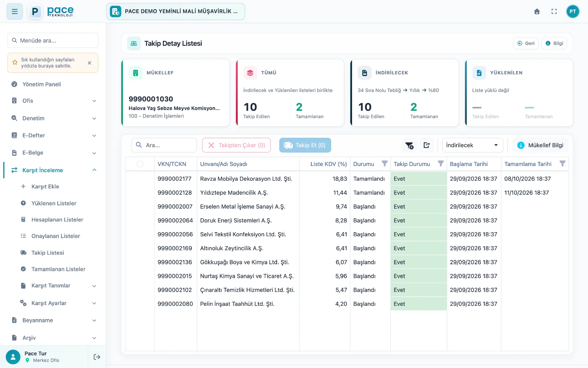Open Tamamlanan Listeler in the sidebar
Screen dimensions: 588x368
pyautogui.click(x=59, y=269)
